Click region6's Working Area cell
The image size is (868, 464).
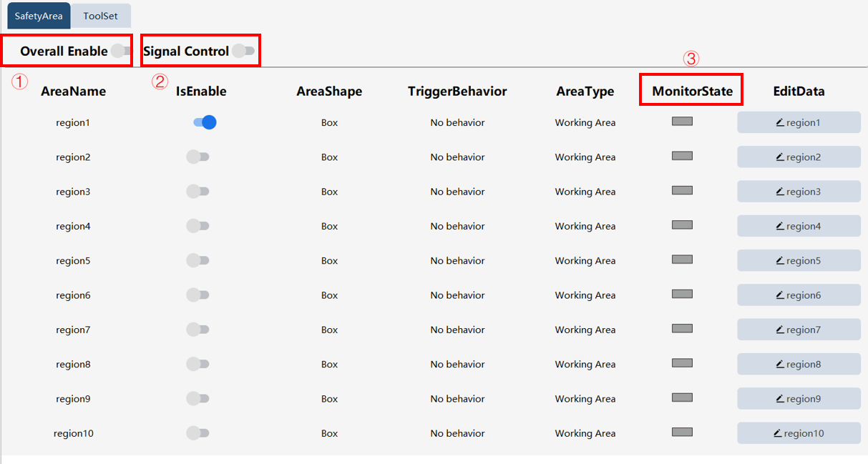click(585, 295)
